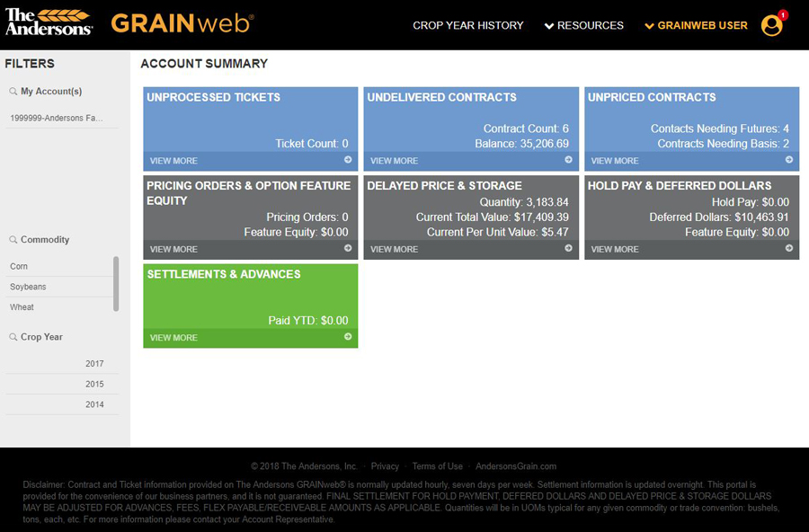Filter by crop year 2014
The width and height of the screenshot is (809, 532).
(x=62, y=405)
